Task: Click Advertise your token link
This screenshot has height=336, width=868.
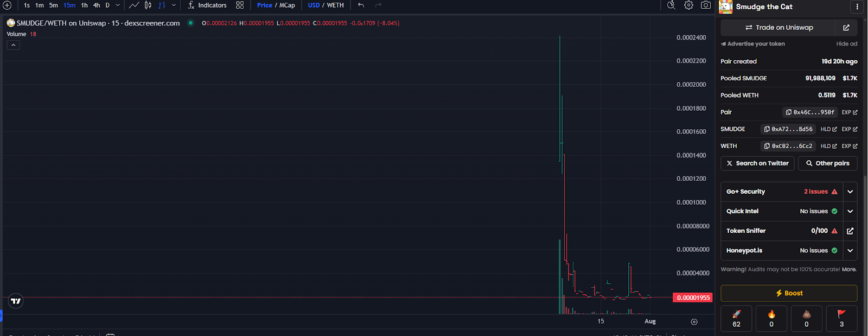Action: 752,44
